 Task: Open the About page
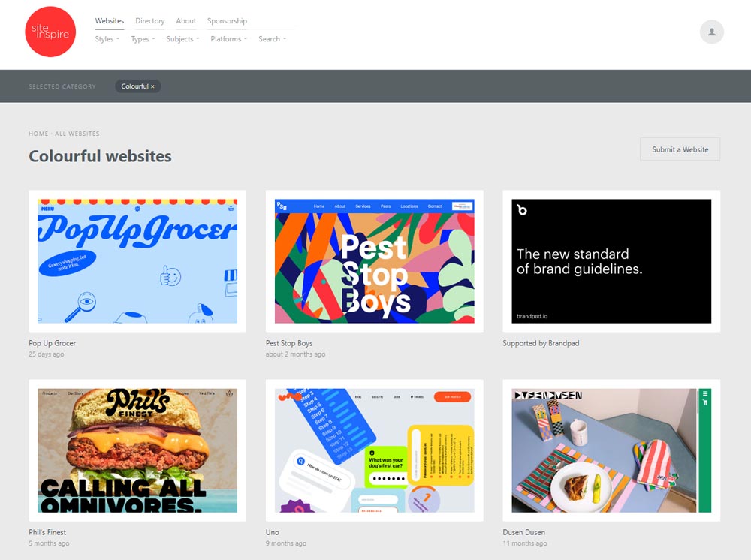[185, 21]
